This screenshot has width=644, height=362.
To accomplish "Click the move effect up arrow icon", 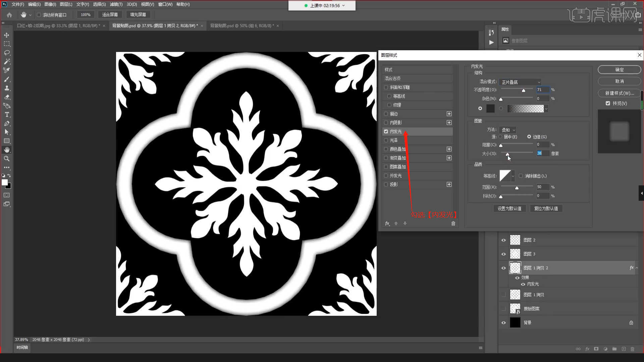I will click(396, 224).
